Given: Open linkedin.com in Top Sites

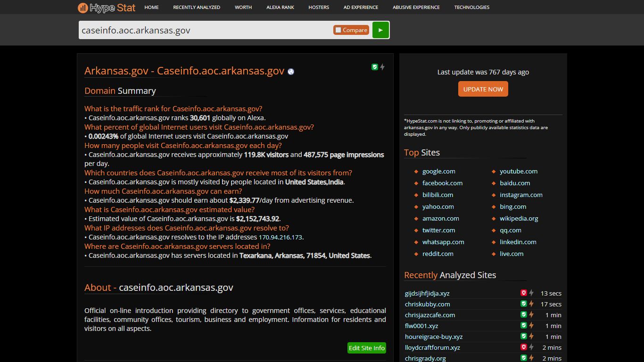Looking at the screenshot, I should pyautogui.click(x=518, y=242).
